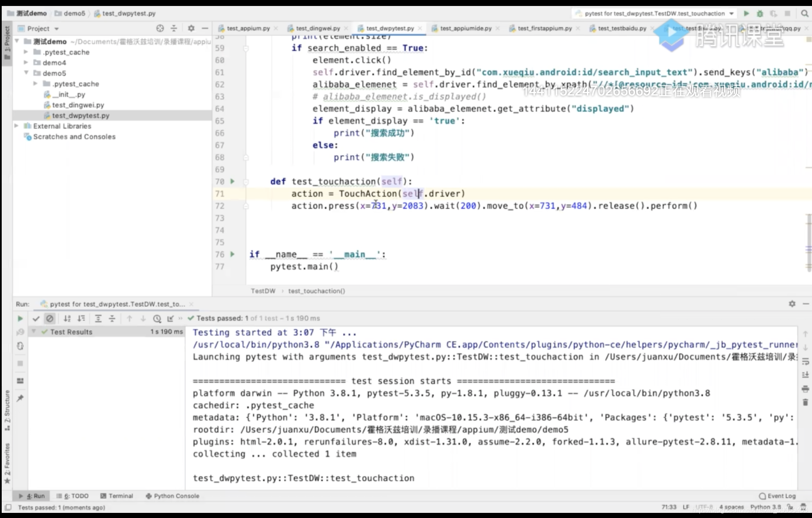Show more Run toolbar actions chevron
Image resolution: width=812 pixels, height=518 pixels.
point(180,318)
